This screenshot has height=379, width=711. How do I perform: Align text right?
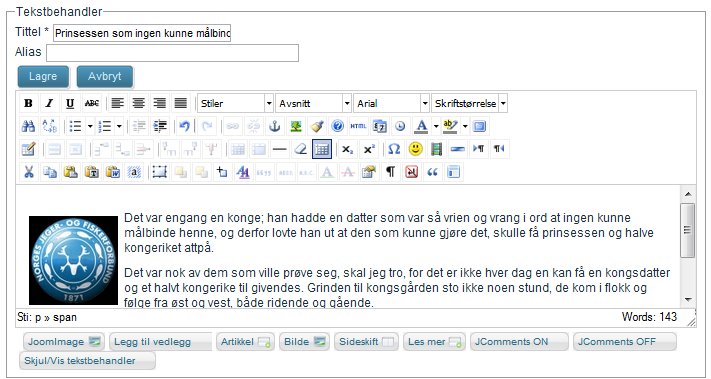159,103
